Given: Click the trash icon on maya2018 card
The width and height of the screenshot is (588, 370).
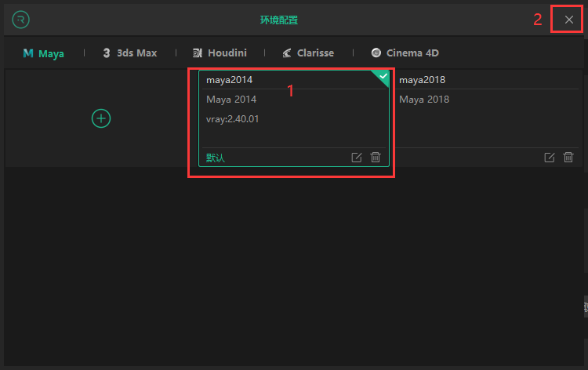Looking at the screenshot, I should point(568,158).
